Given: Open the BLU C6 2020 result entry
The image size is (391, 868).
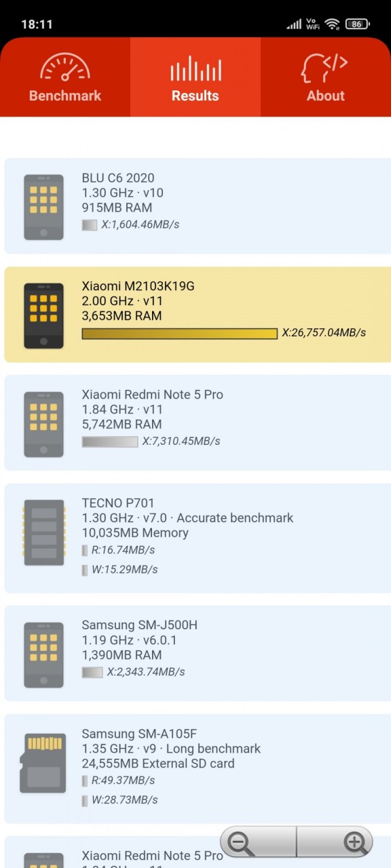Looking at the screenshot, I should tap(195, 206).
